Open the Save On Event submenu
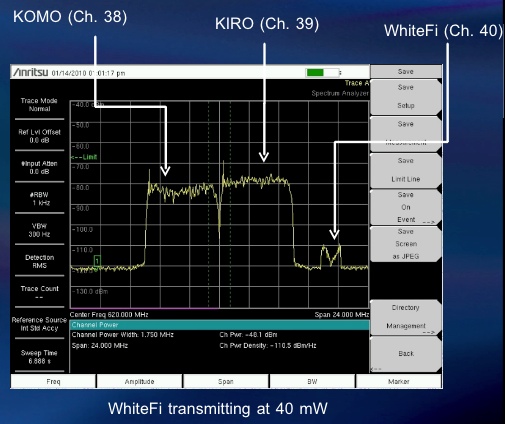The width and height of the screenshot is (505, 424). coord(406,207)
